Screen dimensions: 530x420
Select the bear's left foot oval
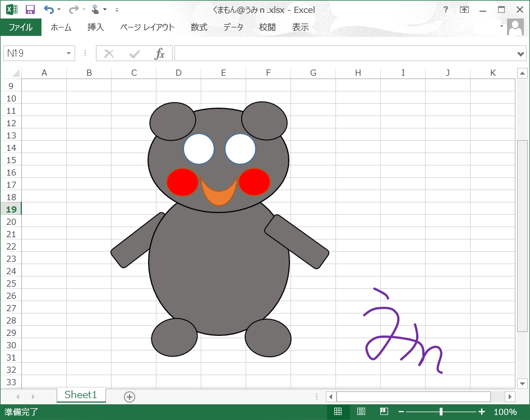click(174, 337)
